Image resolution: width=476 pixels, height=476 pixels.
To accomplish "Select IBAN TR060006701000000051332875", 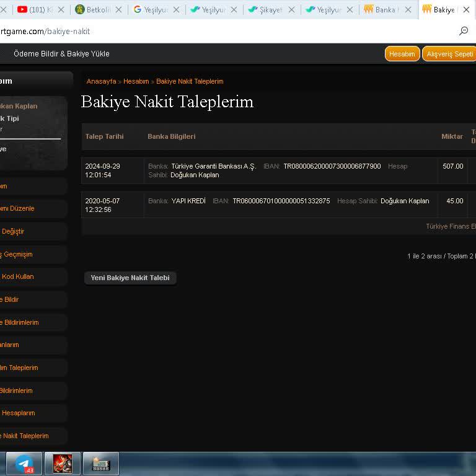I will click(281, 201).
